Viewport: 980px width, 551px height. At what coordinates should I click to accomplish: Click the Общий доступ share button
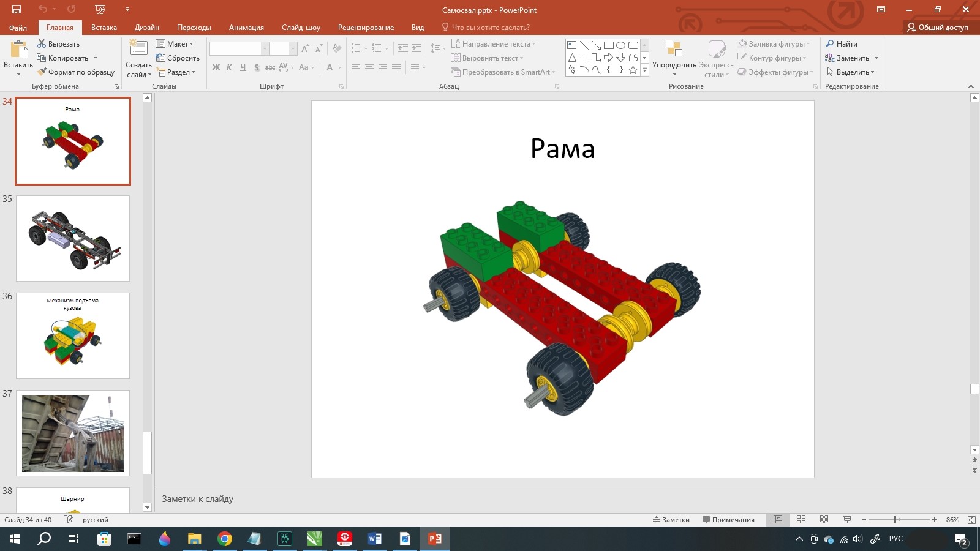(938, 28)
